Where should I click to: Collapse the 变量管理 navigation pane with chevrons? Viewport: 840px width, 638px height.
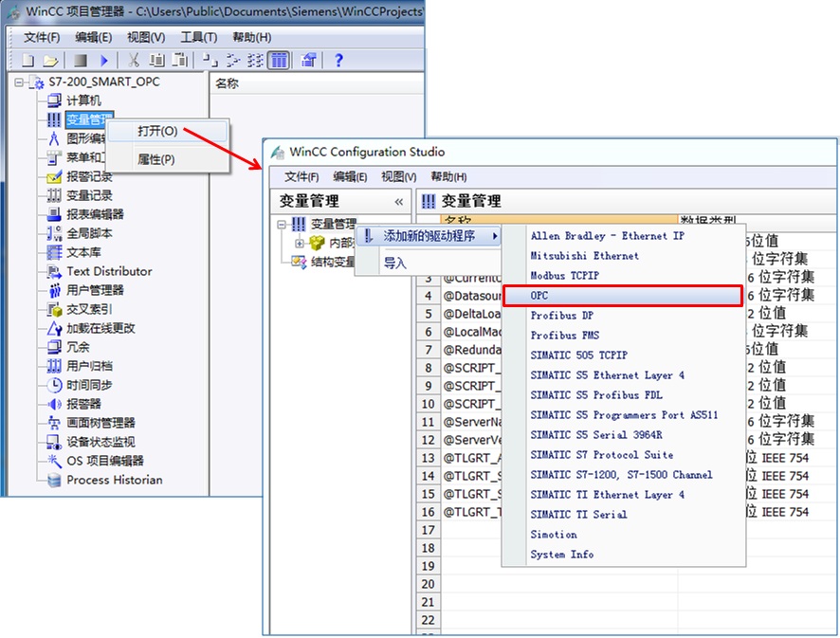pyautogui.click(x=399, y=202)
